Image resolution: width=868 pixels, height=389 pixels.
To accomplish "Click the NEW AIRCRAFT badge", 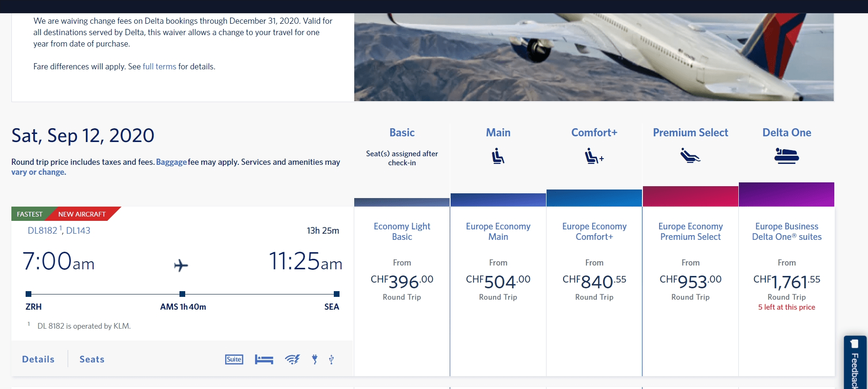I will [82, 214].
